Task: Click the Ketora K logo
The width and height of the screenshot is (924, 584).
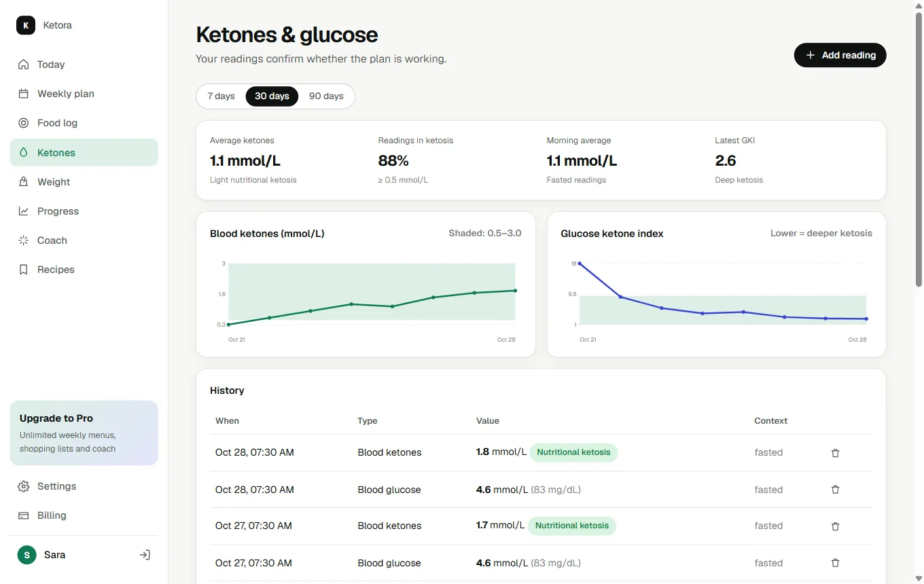Action: point(26,25)
